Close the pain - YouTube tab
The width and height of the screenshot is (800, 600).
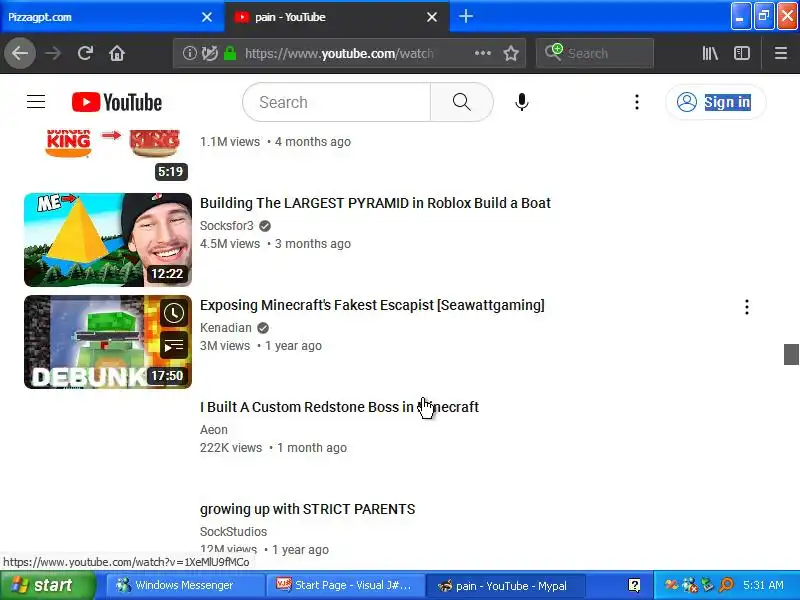click(x=432, y=17)
